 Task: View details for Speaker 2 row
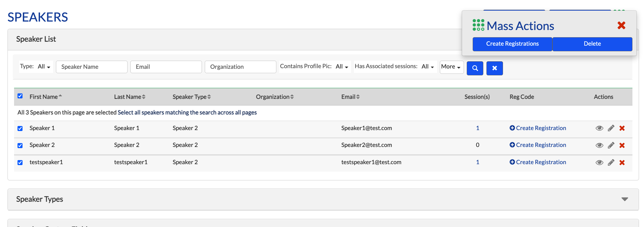point(599,145)
